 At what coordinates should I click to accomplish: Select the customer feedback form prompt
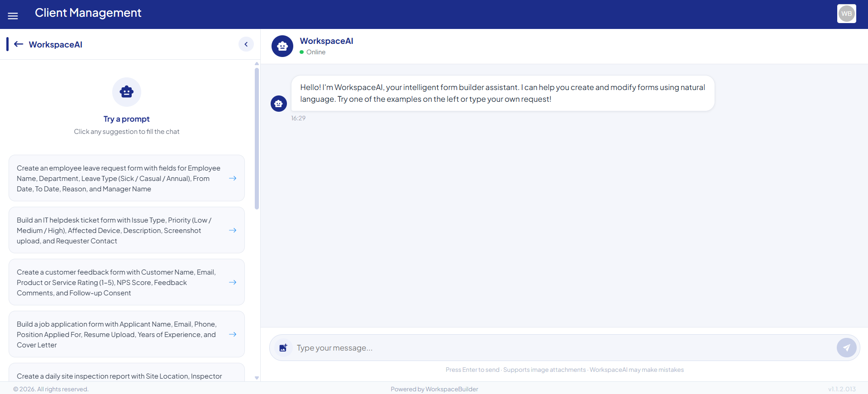pyautogui.click(x=127, y=282)
